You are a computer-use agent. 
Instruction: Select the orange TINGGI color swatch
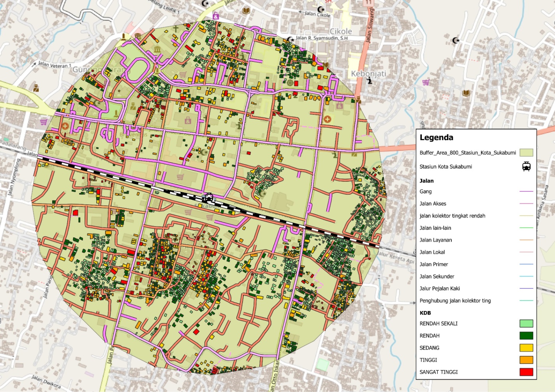[x=526, y=360]
